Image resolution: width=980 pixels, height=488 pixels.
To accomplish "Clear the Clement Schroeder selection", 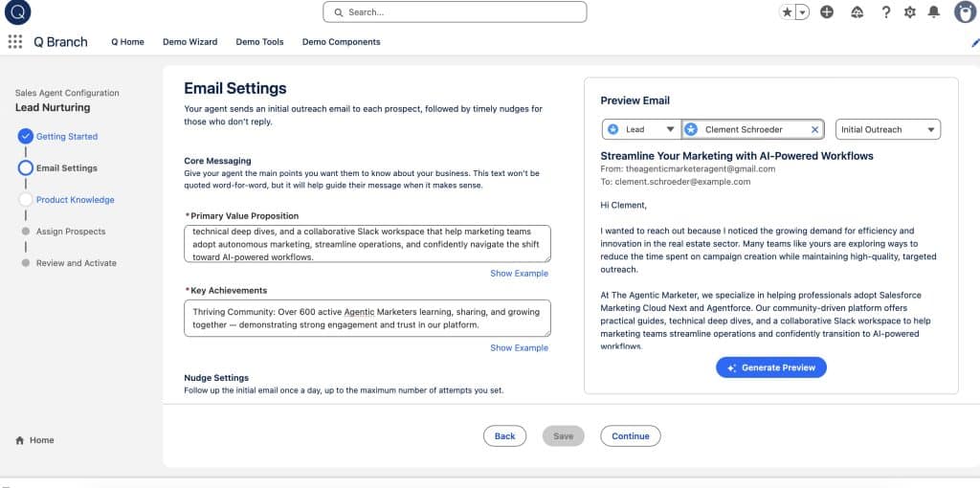I will [814, 129].
